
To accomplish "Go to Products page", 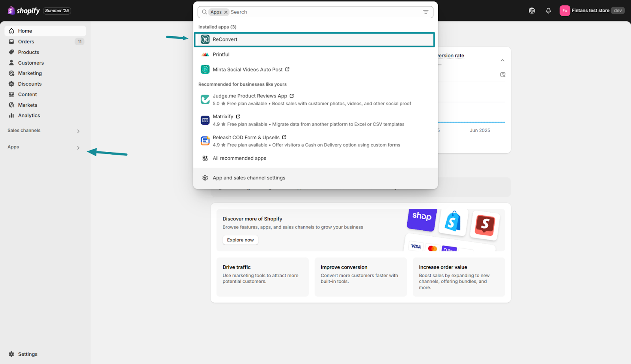I will pyautogui.click(x=45, y=52).
